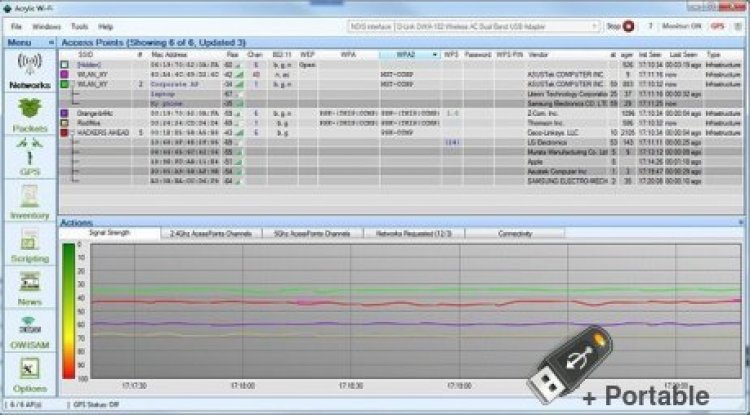This screenshot has height=415, width=750.
Task: Select the Murata Manufacturing Co. Ltd cell
Action: pyautogui.click(x=568, y=152)
